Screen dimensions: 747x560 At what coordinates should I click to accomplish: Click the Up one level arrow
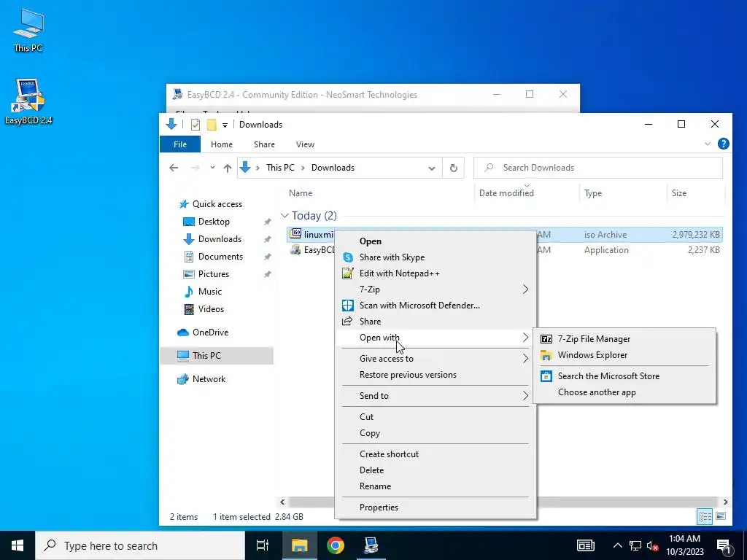228,168
